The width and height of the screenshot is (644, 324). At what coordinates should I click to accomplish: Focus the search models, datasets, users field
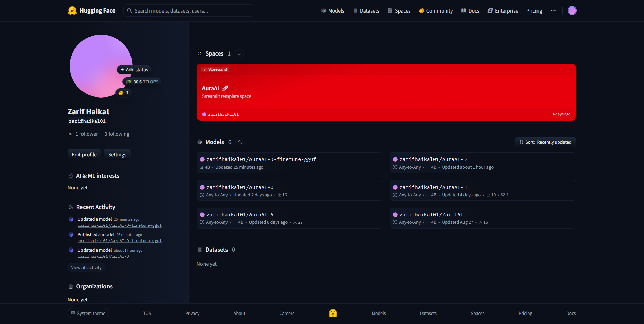point(188,10)
